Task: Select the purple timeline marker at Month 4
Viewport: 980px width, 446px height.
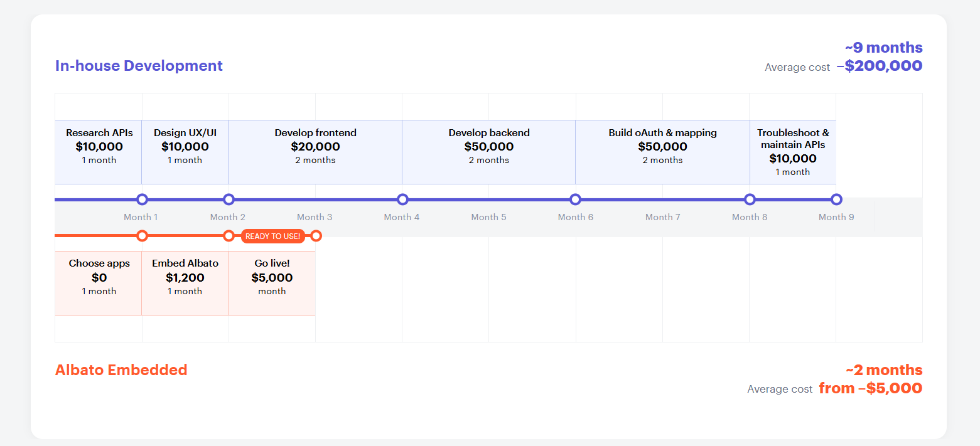Action: pos(402,199)
